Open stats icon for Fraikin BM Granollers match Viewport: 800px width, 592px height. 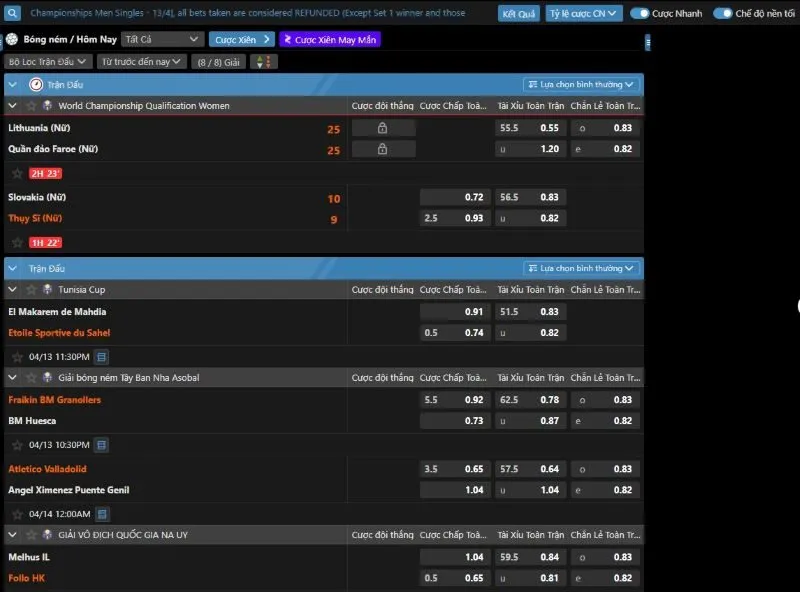[x=102, y=445]
